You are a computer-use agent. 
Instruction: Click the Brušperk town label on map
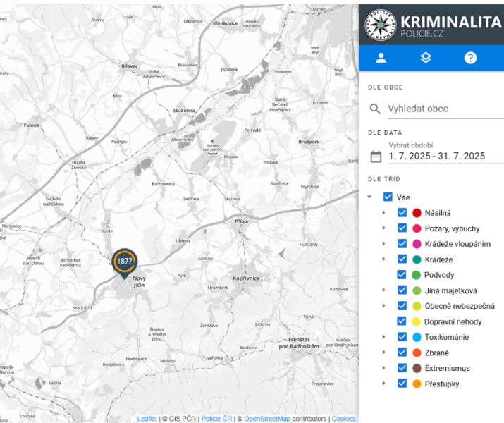[309, 142]
